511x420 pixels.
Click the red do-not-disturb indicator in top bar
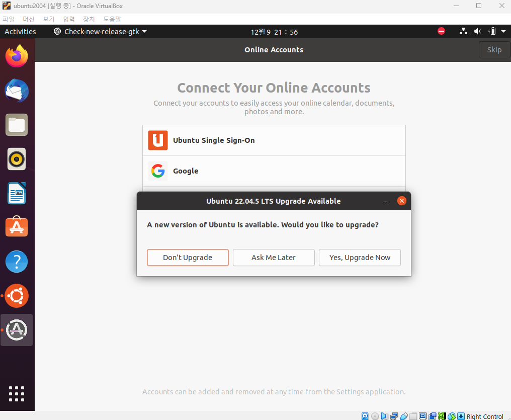(441, 31)
